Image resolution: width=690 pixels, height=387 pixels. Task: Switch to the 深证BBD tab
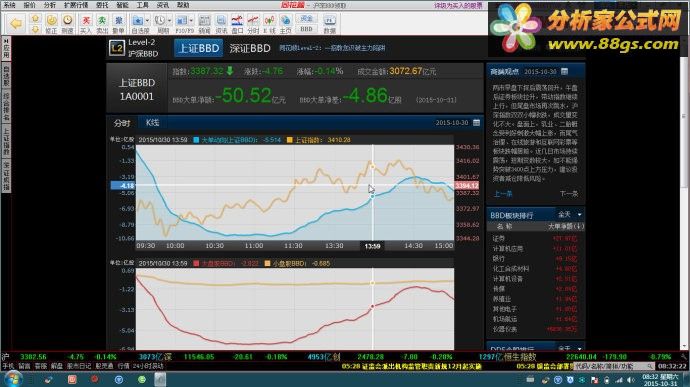(x=250, y=48)
